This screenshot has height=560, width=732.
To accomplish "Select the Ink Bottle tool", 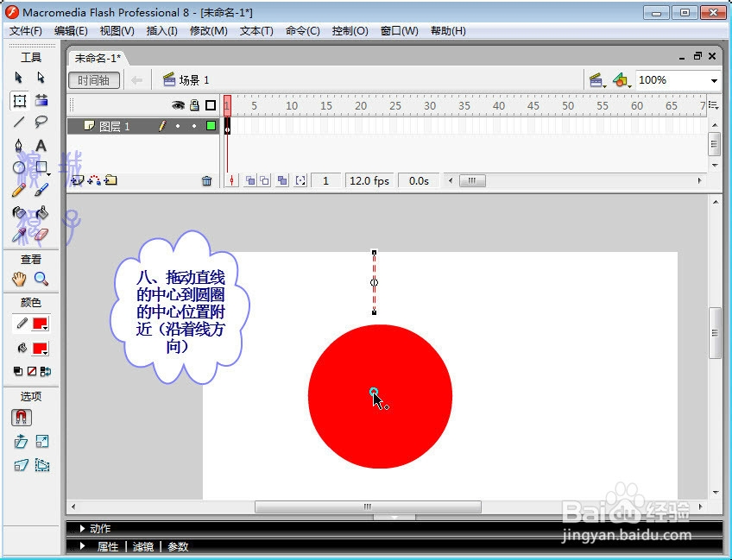I will click(19, 213).
